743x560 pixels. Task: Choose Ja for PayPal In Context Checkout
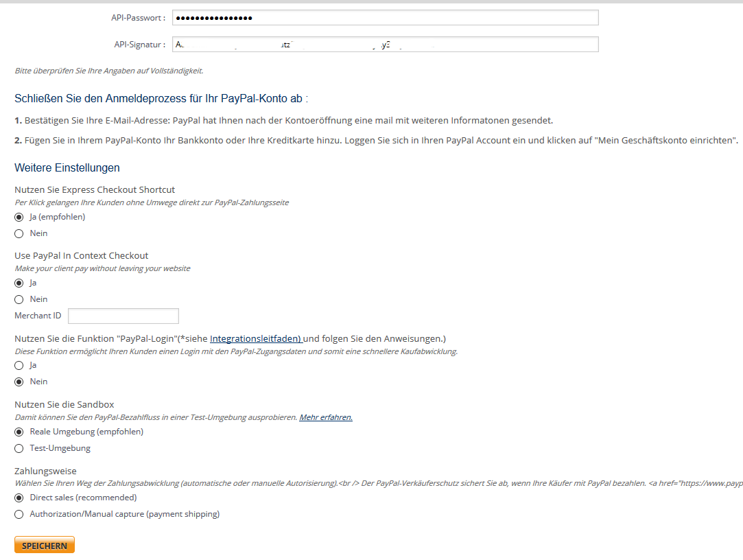tap(19, 283)
